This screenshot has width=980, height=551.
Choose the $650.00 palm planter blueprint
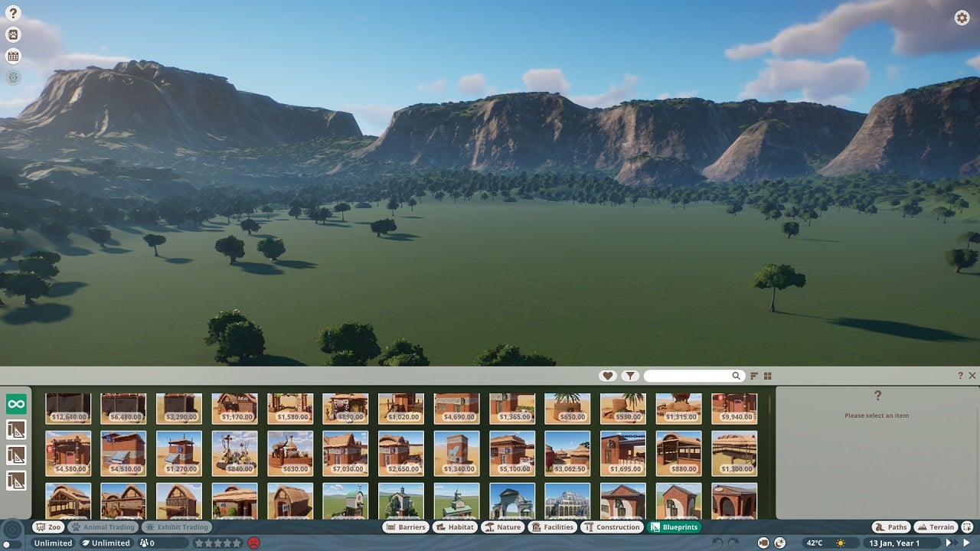click(x=567, y=409)
